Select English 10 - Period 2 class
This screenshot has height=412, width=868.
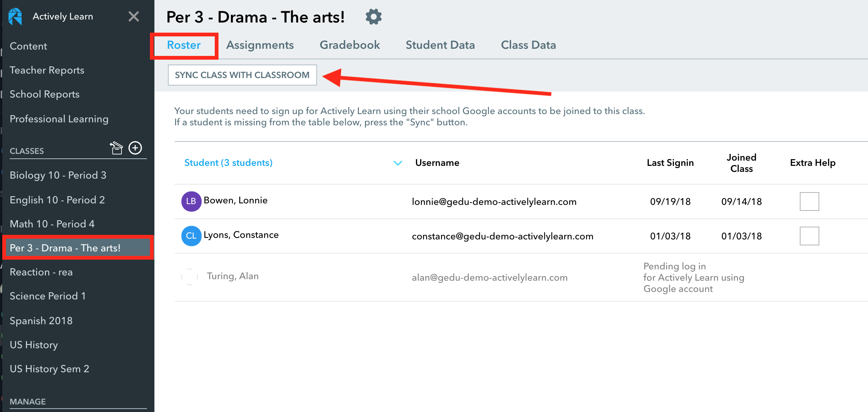tap(57, 200)
